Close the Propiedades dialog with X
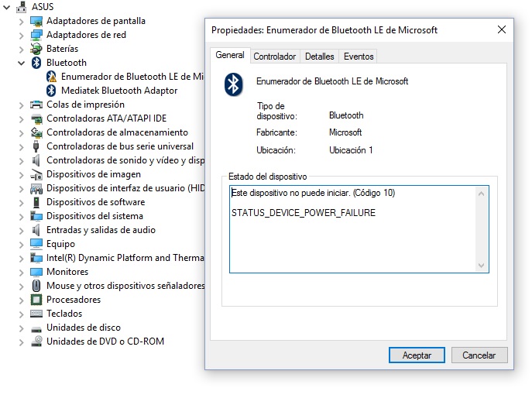This screenshot has width=532, height=405. click(502, 29)
